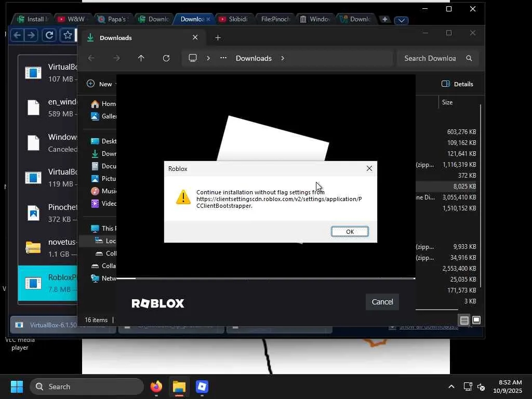532x399 pixels.
Task: Click the taskbar Search box
Action: tap(87, 387)
